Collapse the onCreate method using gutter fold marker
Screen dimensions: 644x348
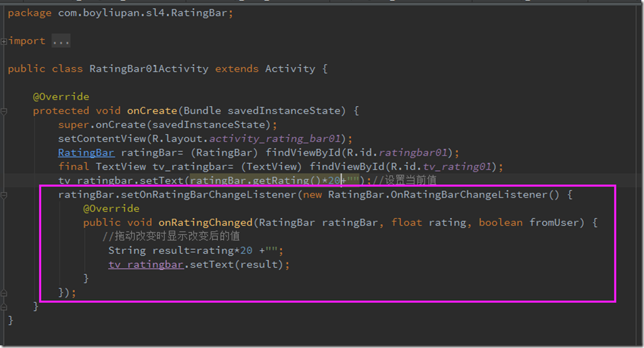coord(4,111)
